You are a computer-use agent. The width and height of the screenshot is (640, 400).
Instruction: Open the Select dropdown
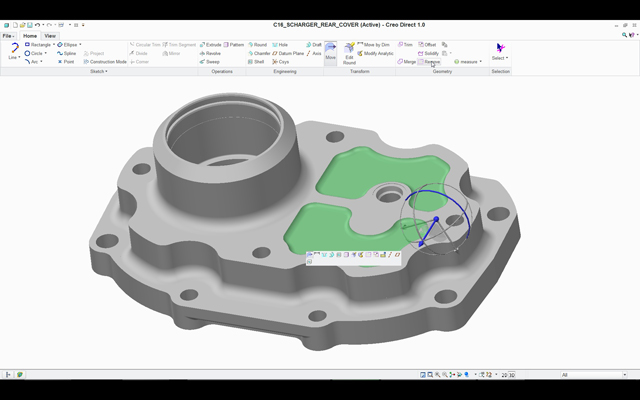click(500, 57)
